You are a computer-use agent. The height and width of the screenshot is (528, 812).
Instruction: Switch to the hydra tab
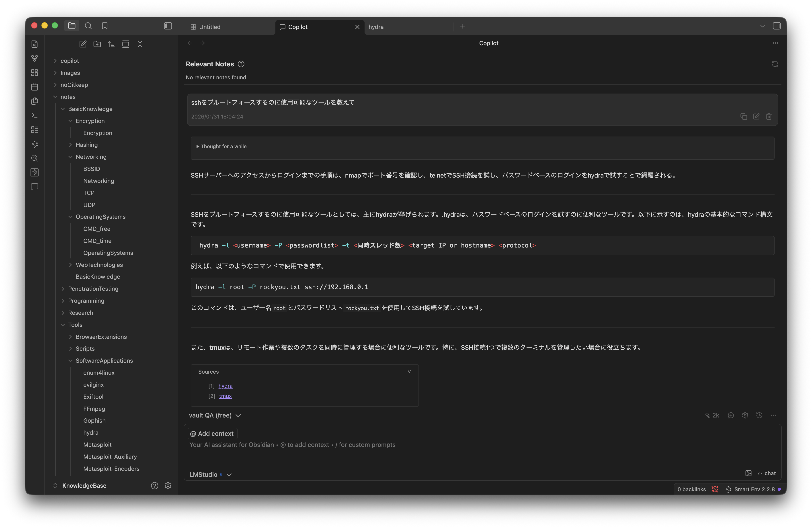point(376,27)
